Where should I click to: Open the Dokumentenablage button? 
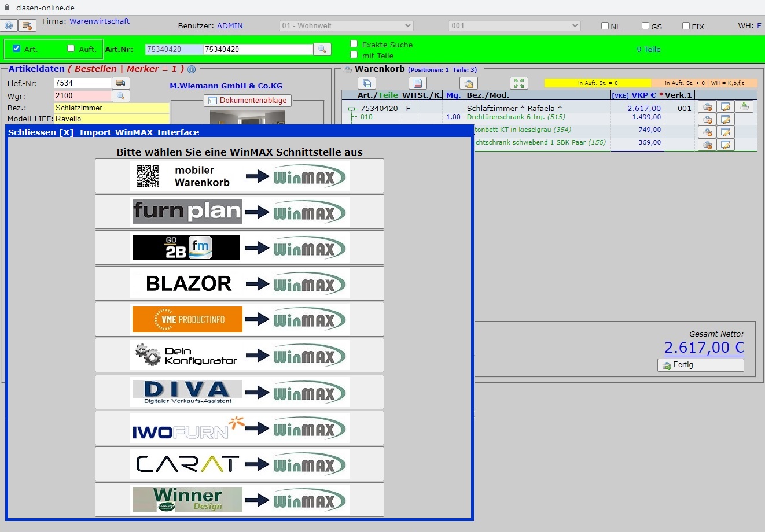(248, 101)
